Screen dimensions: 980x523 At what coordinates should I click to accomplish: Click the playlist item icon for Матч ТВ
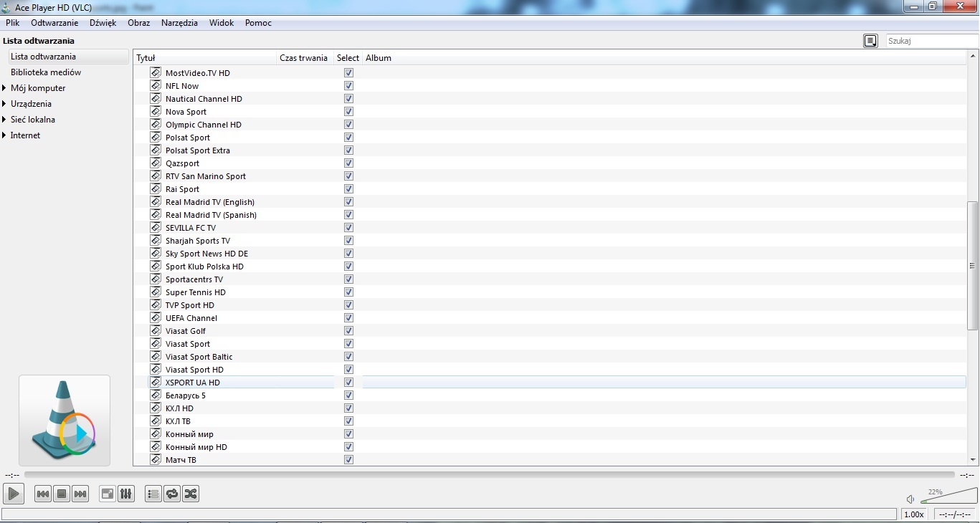coord(156,459)
